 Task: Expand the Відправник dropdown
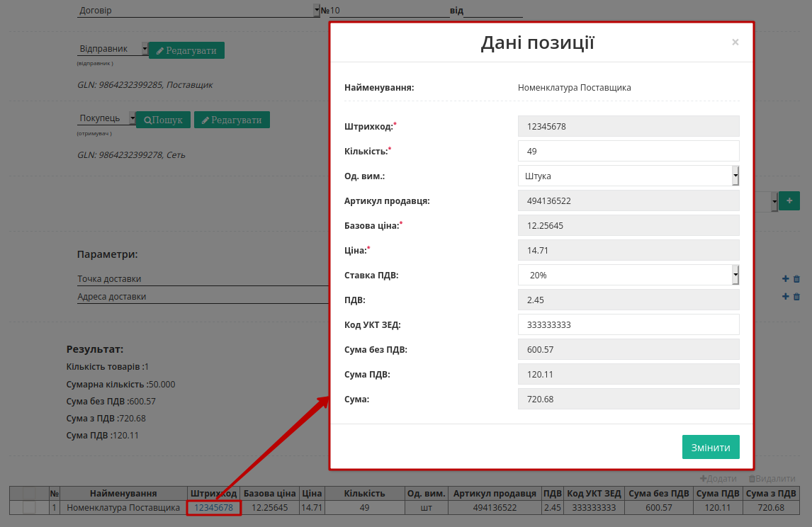coord(113,49)
